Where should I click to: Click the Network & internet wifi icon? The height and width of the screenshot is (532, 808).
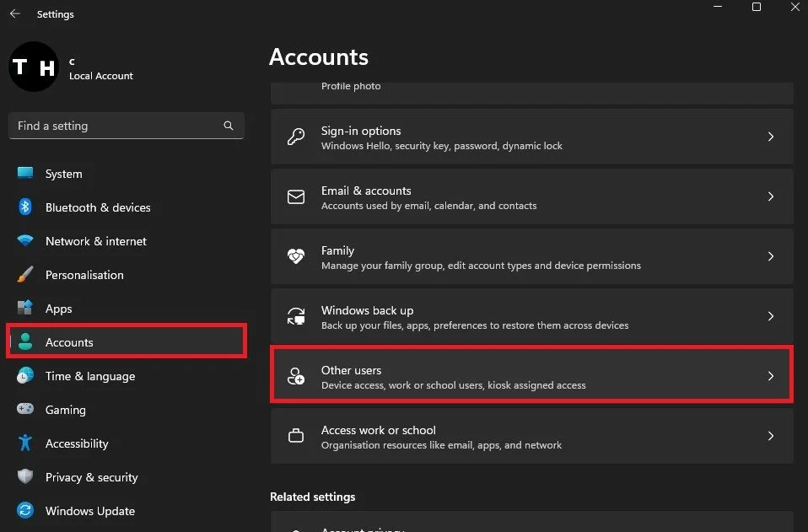point(25,241)
